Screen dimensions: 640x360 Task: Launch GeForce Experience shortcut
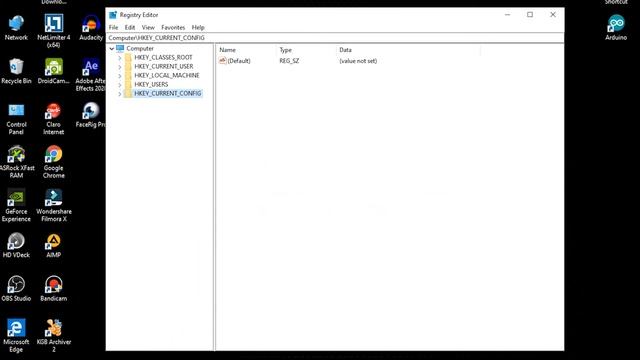16,206
